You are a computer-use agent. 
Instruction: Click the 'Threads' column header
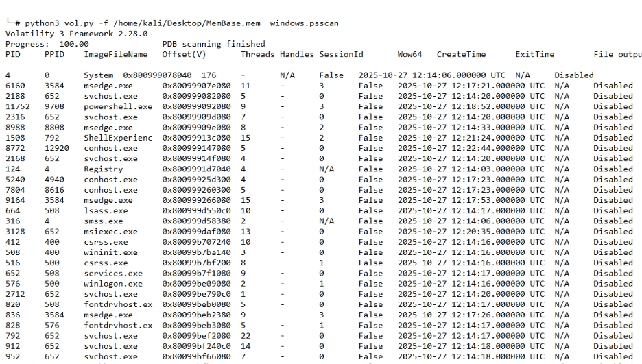tap(257, 54)
